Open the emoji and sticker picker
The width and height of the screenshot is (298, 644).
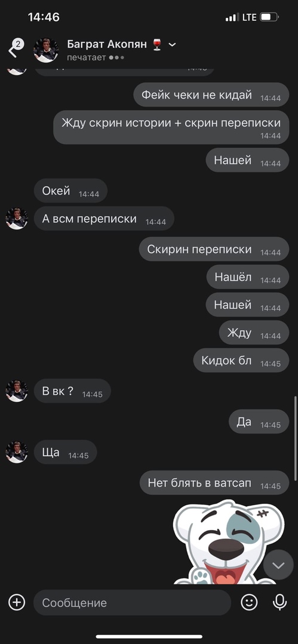249,602
